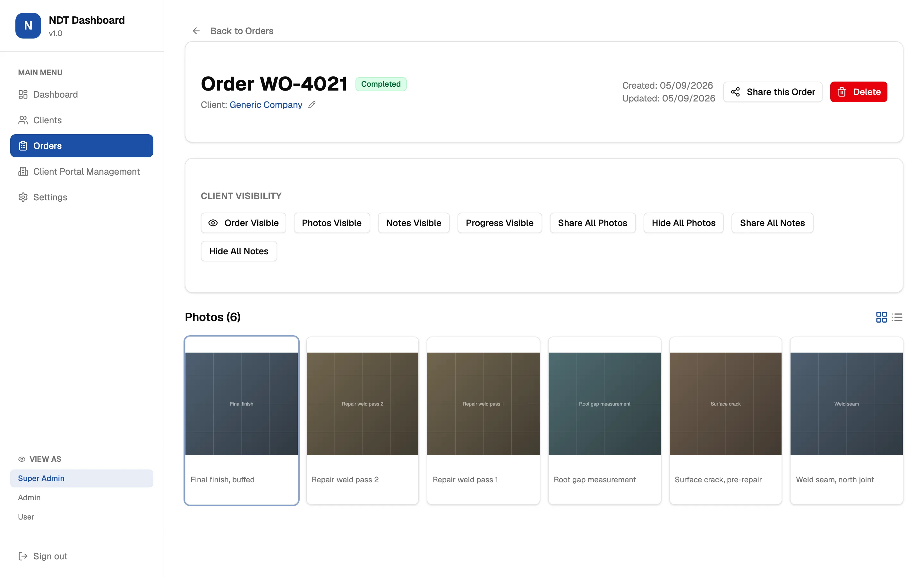Switch photos to grid view
The height and width of the screenshot is (578, 924).
[881, 317]
